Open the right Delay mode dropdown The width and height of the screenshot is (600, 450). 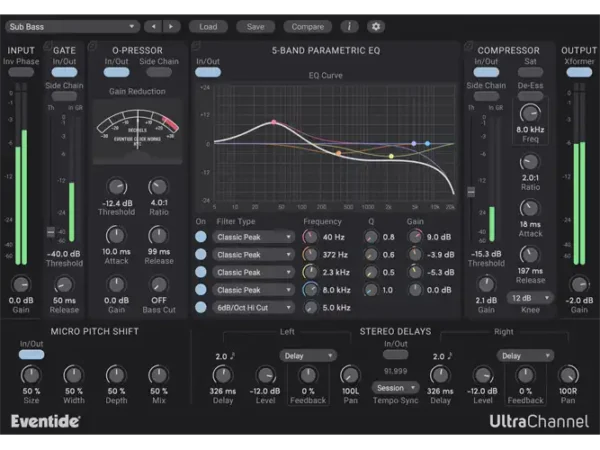pos(525,356)
